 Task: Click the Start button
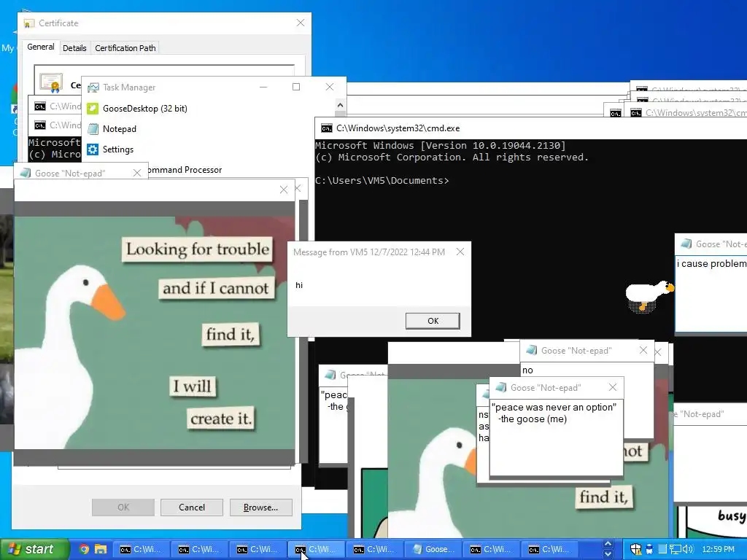coord(35,549)
